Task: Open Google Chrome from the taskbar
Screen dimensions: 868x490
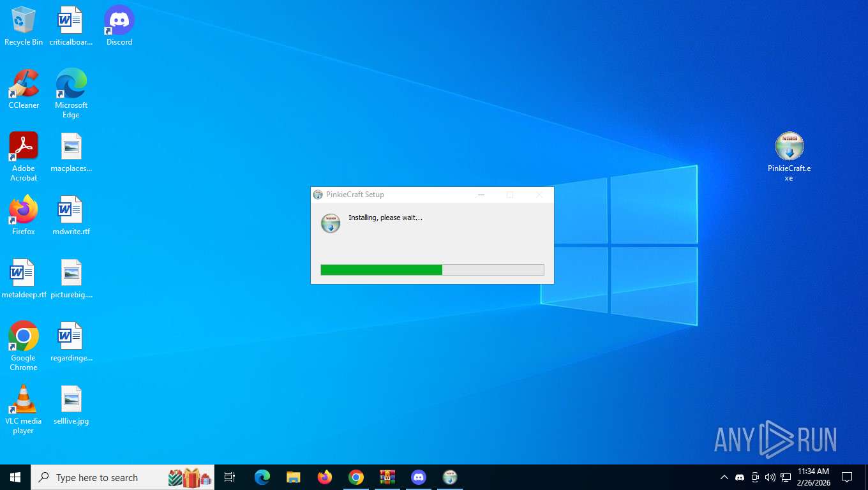Action: tap(356, 477)
